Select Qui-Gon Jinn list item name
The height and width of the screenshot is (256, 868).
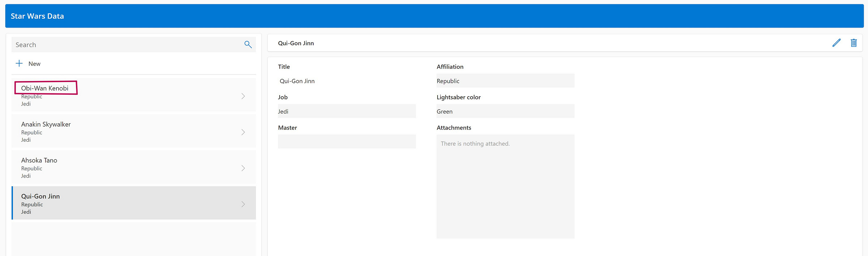[x=41, y=196]
